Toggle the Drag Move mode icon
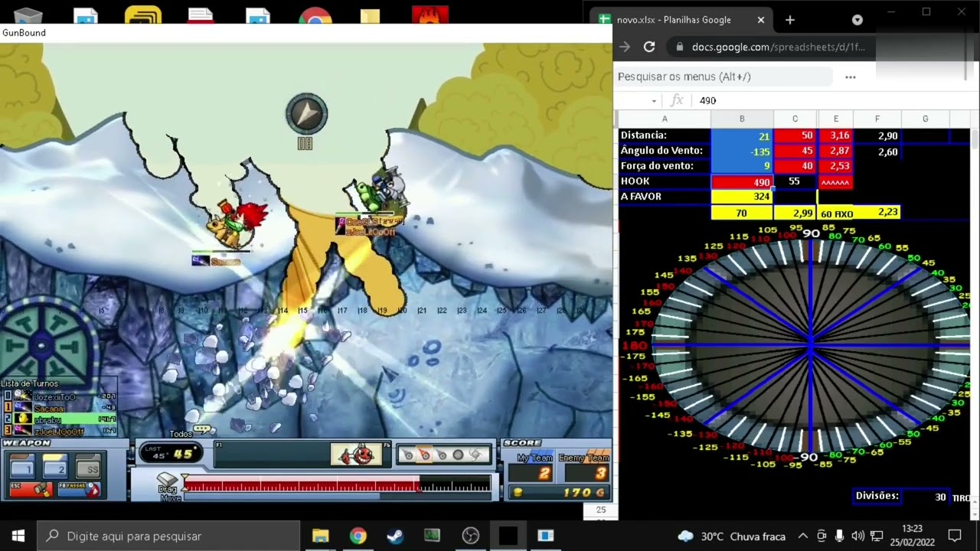Screen dimensions: 980x551 point(168,481)
